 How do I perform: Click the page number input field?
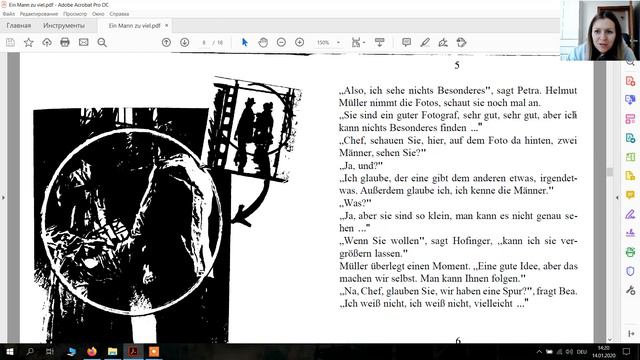click(x=204, y=42)
